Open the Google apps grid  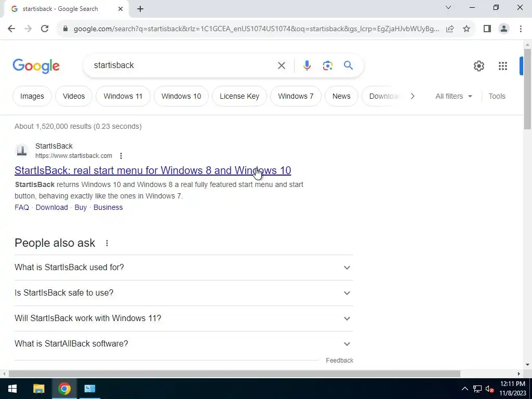pyautogui.click(x=503, y=66)
